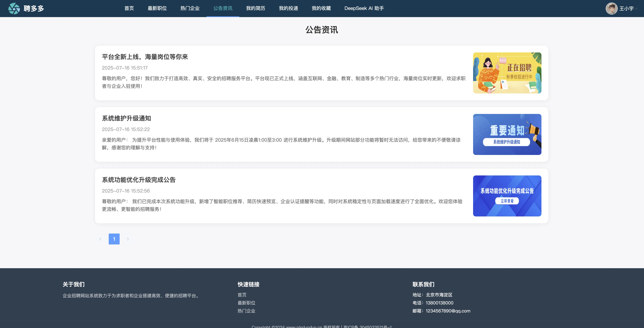Open the 系统维护升级通知 announcement title

pyautogui.click(x=126, y=118)
